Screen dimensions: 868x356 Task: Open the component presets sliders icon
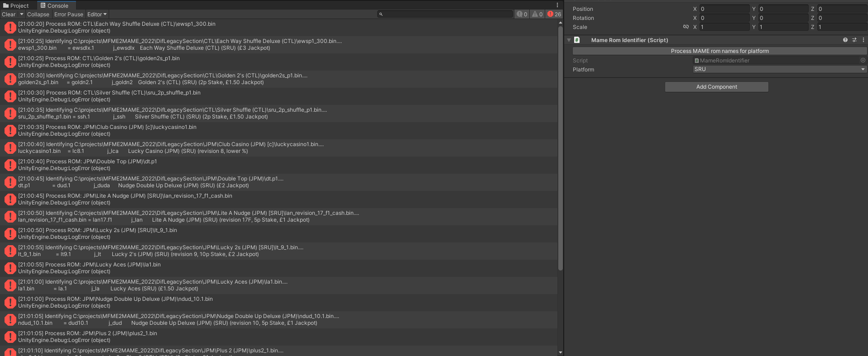coord(854,40)
